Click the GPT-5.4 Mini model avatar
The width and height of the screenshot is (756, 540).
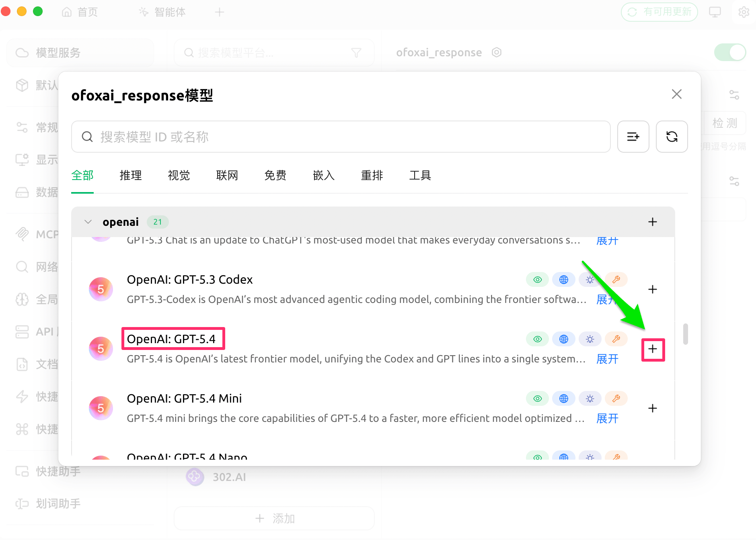pyautogui.click(x=101, y=408)
